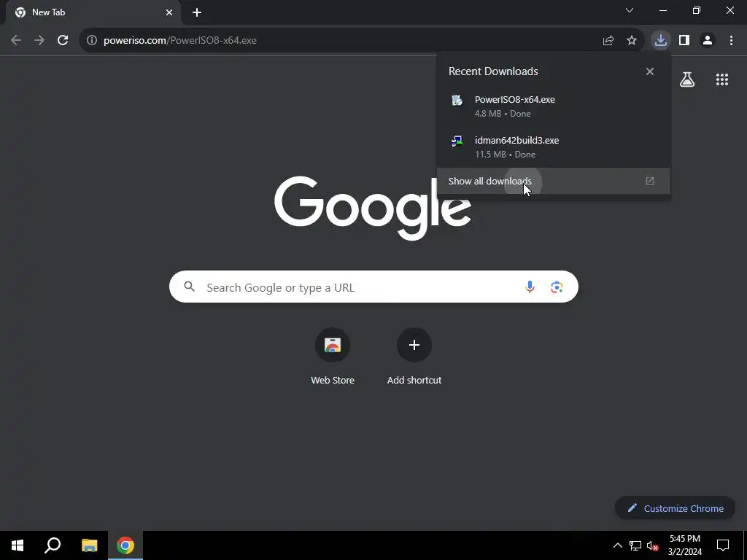The height and width of the screenshot is (560, 747).
Task: Click the muted volume tray icon
Action: tap(653, 545)
